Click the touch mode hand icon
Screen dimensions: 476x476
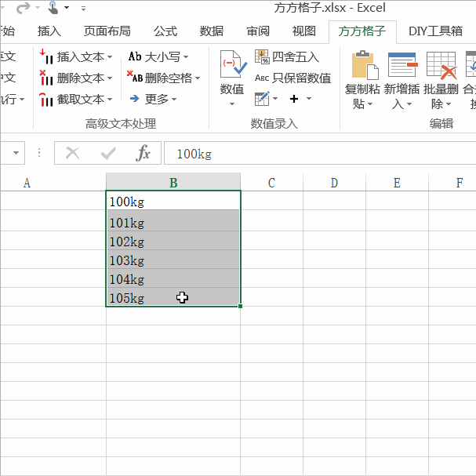53,8
